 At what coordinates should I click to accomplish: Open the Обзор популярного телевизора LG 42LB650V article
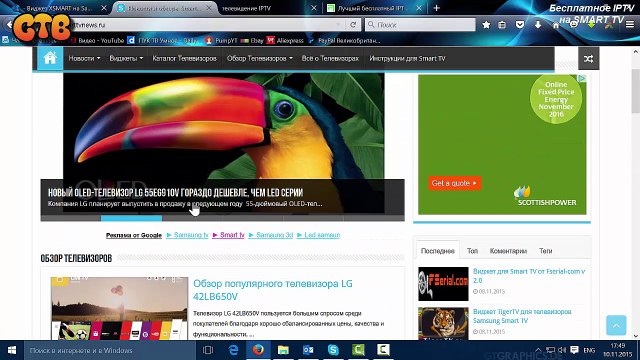pos(273,290)
